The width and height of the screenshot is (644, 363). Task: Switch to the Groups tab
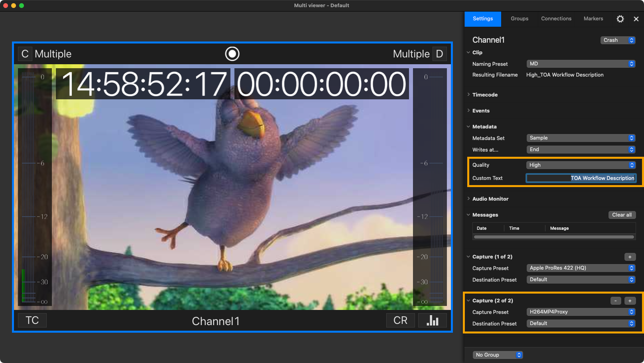pos(520,19)
